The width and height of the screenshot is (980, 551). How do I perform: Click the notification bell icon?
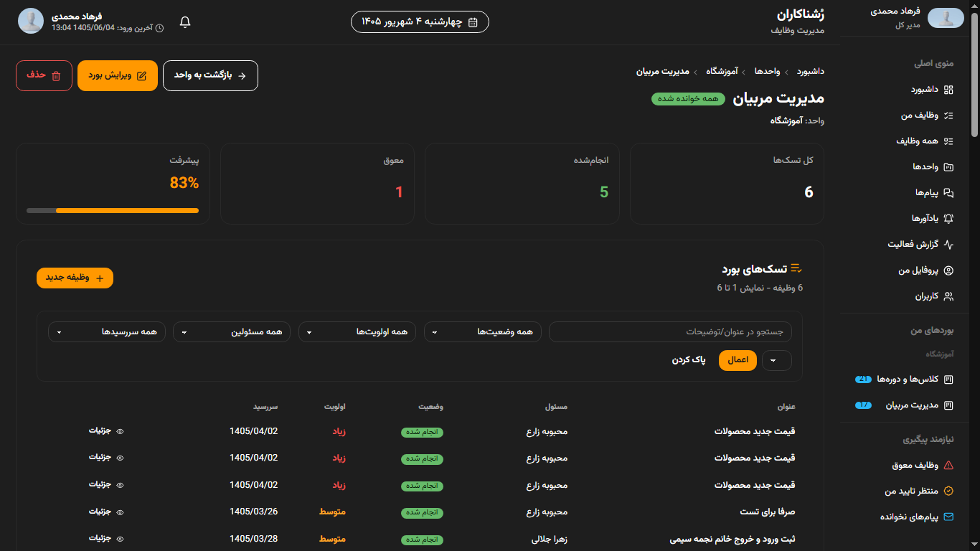coord(185,22)
